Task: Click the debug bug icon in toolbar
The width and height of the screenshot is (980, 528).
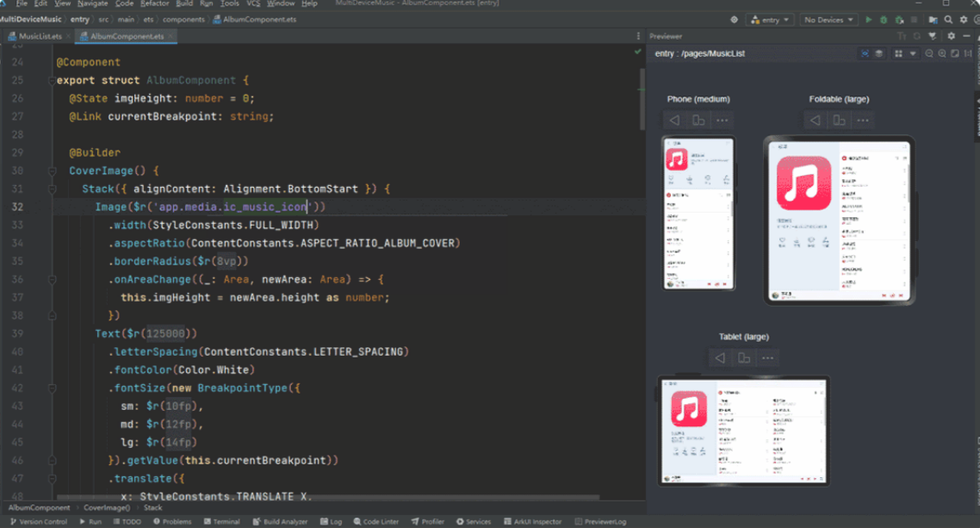Action: tap(884, 20)
